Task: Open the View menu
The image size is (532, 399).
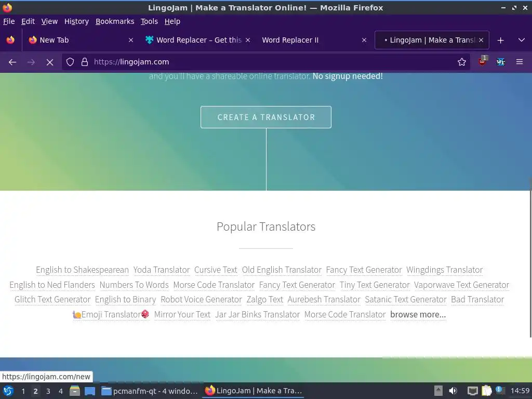Action: (49, 21)
